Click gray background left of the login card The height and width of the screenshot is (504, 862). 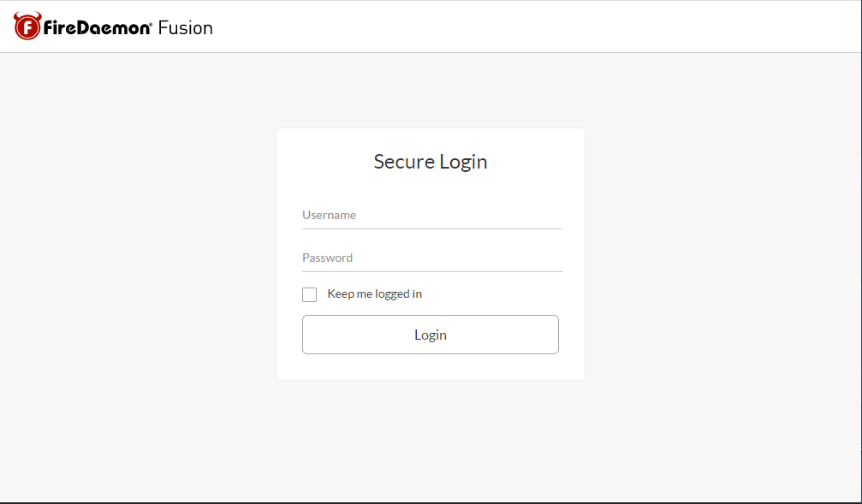pos(137,257)
